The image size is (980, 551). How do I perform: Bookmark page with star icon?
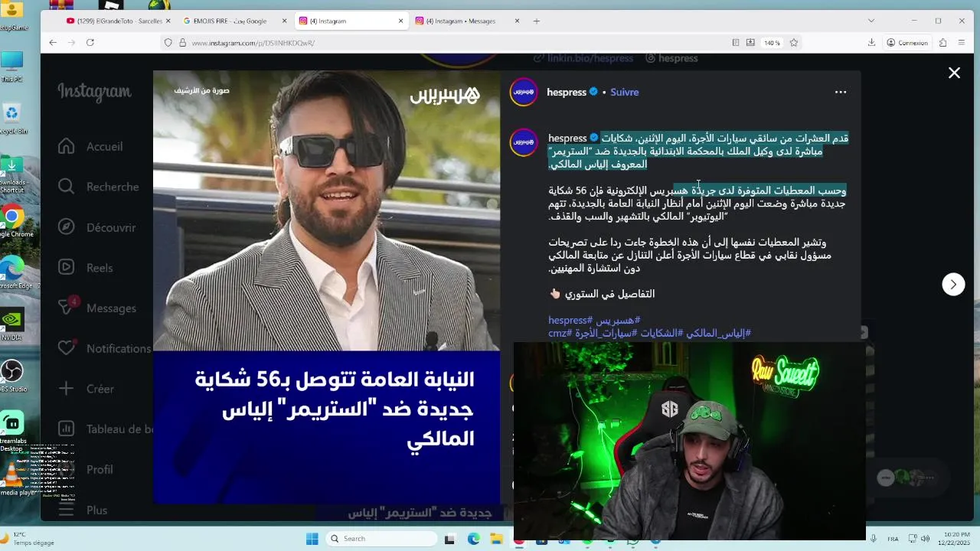[794, 43]
